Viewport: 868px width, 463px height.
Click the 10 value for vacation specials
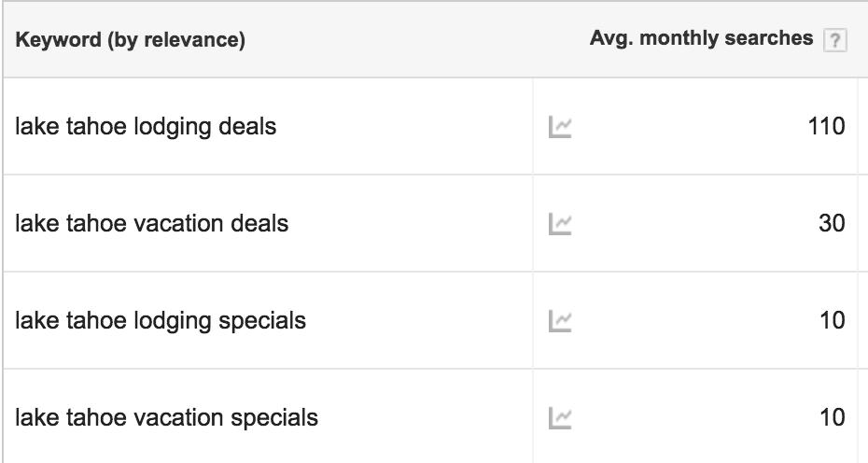coord(833,417)
